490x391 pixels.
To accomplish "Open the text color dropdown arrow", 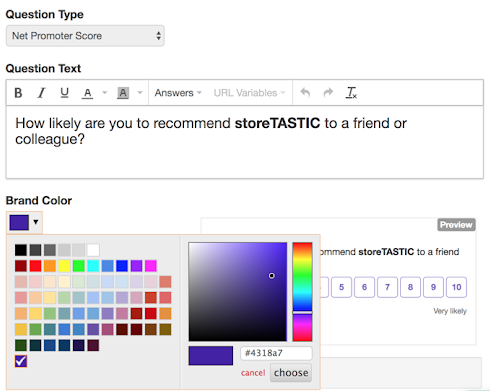I will [x=104, y=93].
